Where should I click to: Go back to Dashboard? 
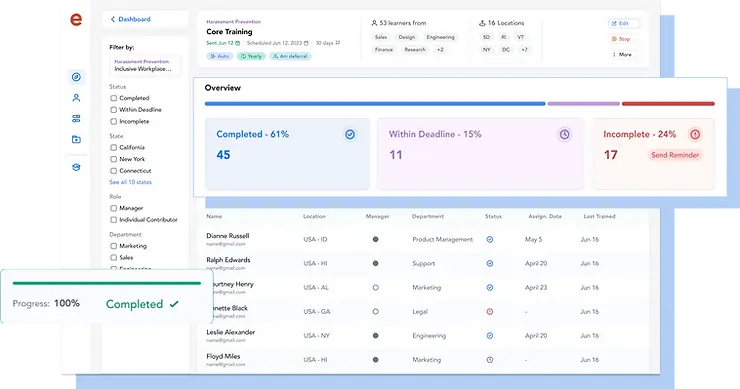point(130,19)
